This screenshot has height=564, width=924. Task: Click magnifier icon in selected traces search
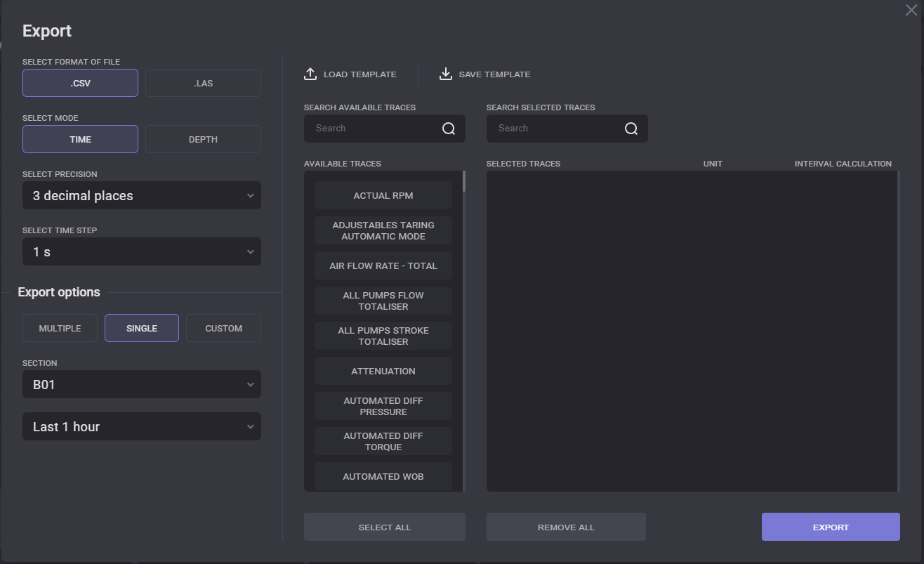pyautogui.click(x=631, y=129)
